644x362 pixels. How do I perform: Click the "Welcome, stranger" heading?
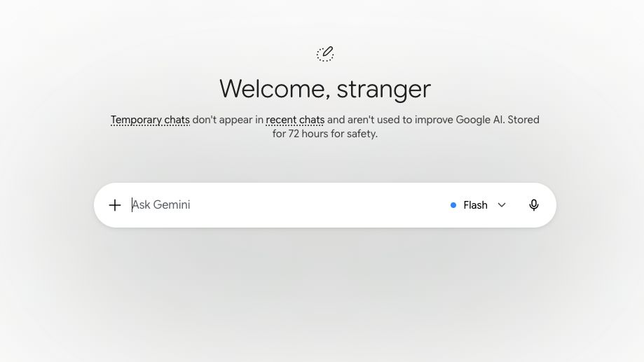pos(325,89)
